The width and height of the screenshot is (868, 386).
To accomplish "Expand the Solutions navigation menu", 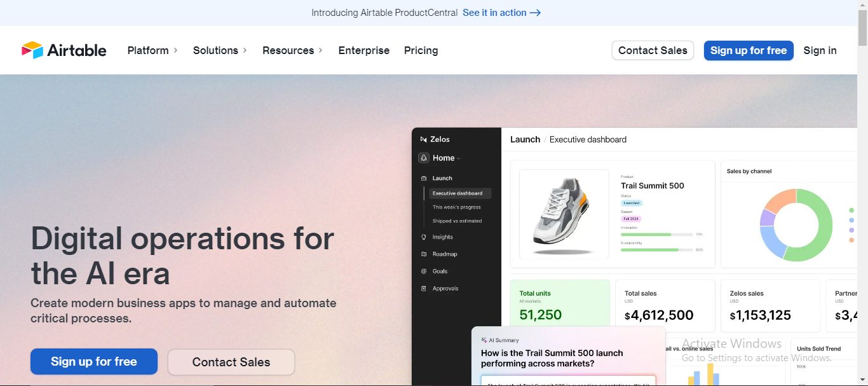I will [x=220, y=50].
